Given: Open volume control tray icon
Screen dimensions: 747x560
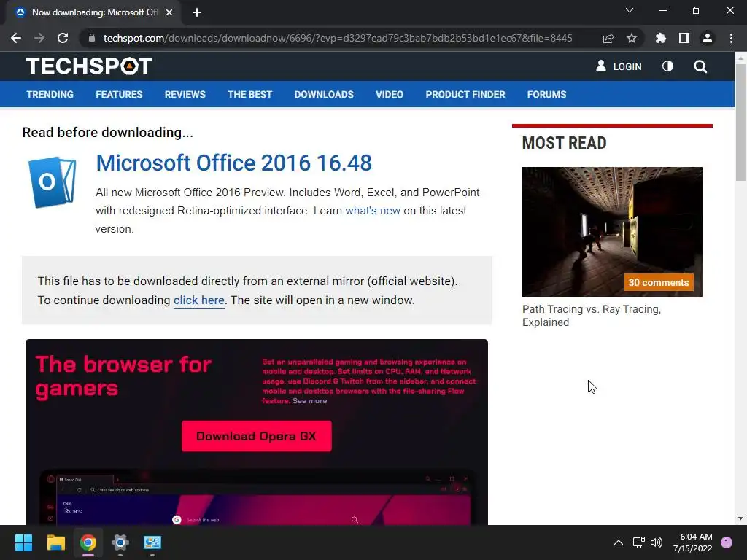Looking at the screenshot, I should 657,542.
